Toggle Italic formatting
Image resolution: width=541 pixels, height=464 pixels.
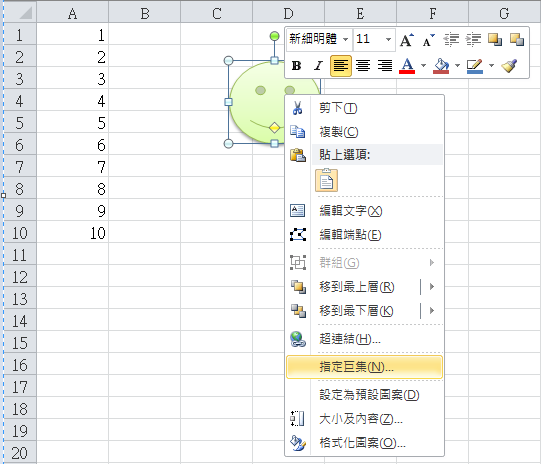coord(318,66)
